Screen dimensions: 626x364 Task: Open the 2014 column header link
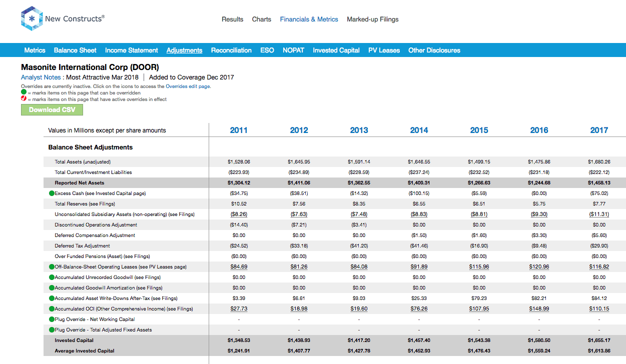click(419, 130)
